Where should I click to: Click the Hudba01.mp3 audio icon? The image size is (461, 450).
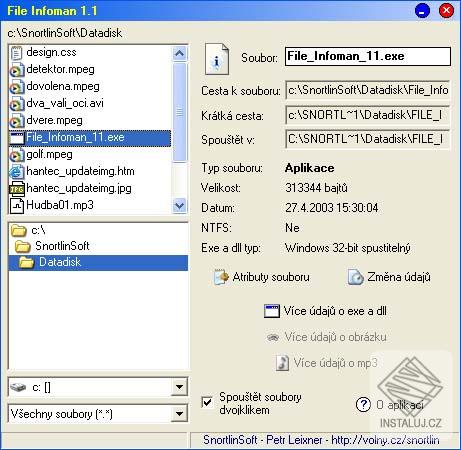pyautogui.click(x=17, y=206)
